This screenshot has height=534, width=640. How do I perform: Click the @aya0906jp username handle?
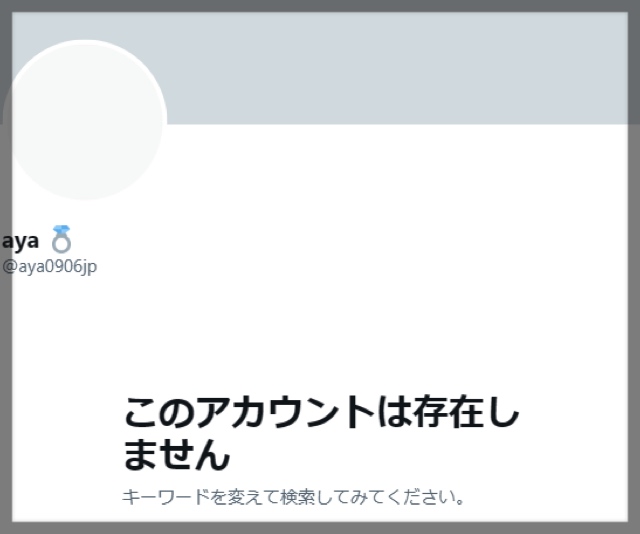[x=49, y=267]
